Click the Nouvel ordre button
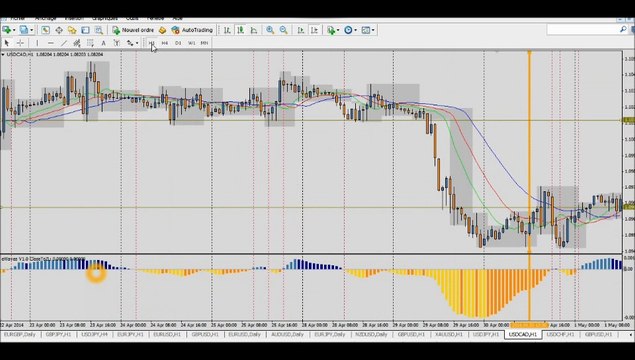635x360 pixels. pos(133,30)
